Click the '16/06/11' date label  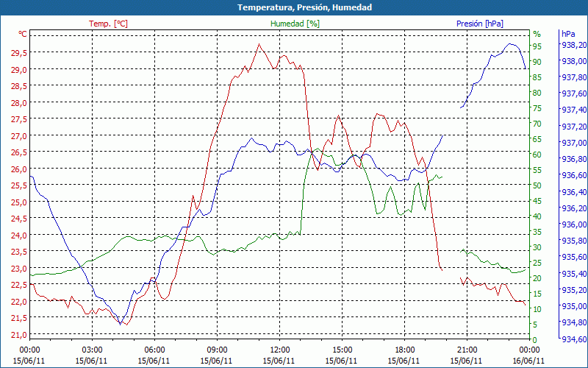tap(528, 361)
